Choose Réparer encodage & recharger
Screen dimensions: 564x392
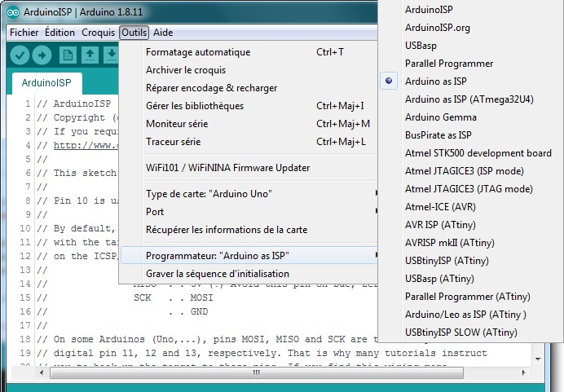(249, 88)
